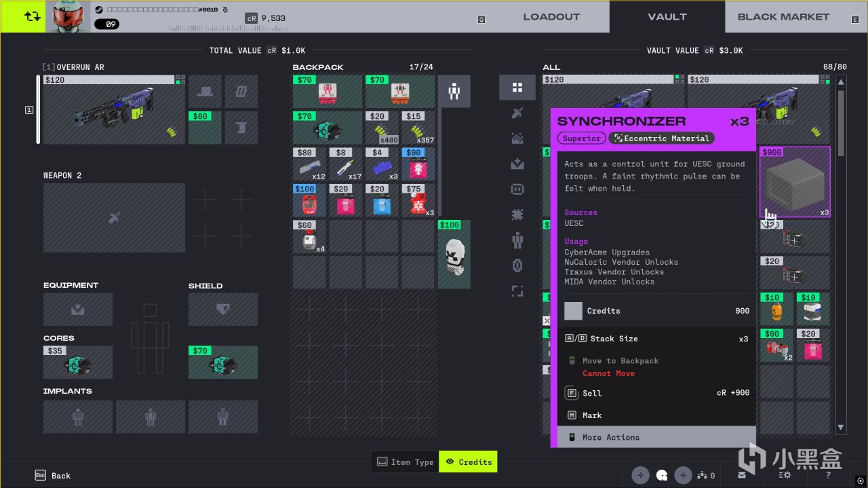Select the $80 item with x12 stack
The image size is (868, 488).
310,164
